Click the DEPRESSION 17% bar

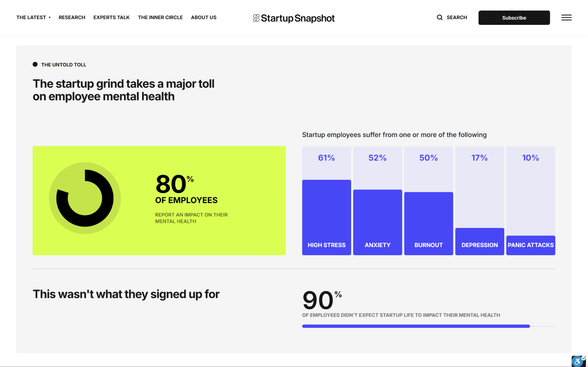(479, 241)
